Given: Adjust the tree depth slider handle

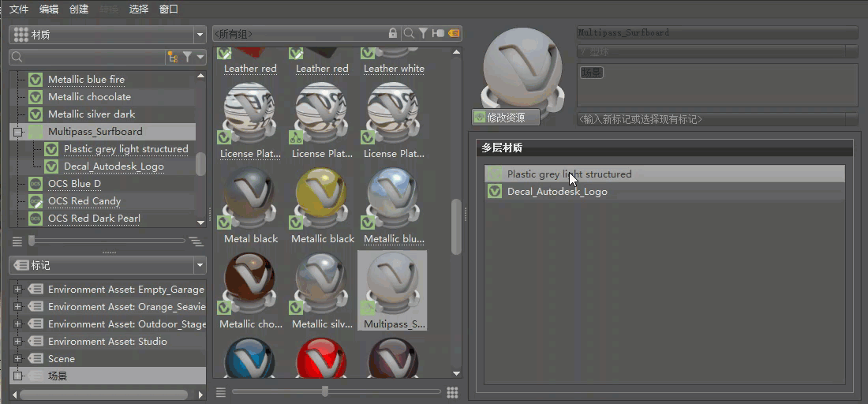Looking at the screenshot, I should click(32, 241).
